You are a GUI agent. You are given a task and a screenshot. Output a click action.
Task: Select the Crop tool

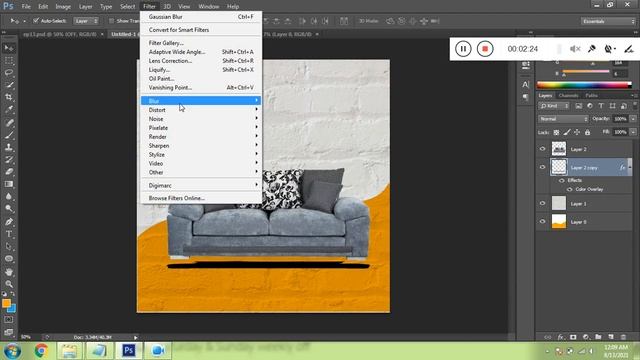9,98
